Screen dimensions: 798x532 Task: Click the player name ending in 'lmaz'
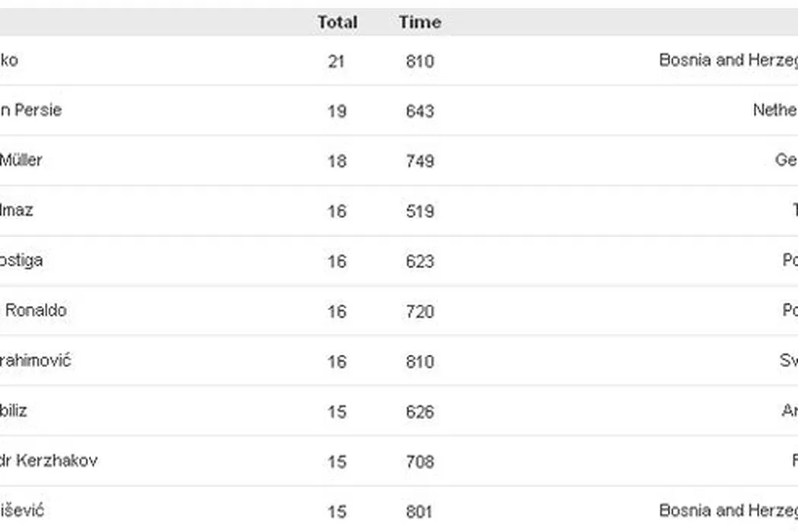pyautogui.click(x=17, y=211)
